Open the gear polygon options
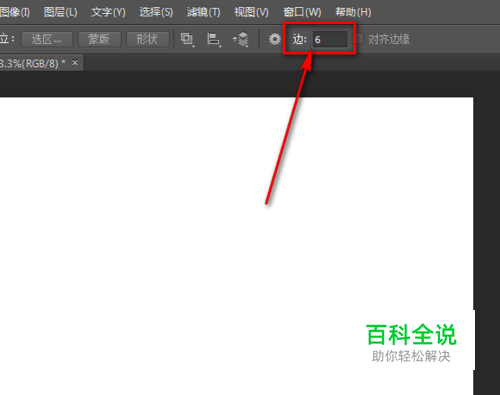This screenshot has height=395, width=500. pyautogui.click(x=275, y=39)
